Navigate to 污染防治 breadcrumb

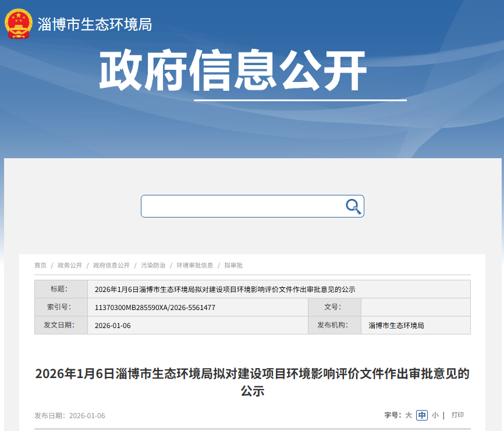[153, 265]
